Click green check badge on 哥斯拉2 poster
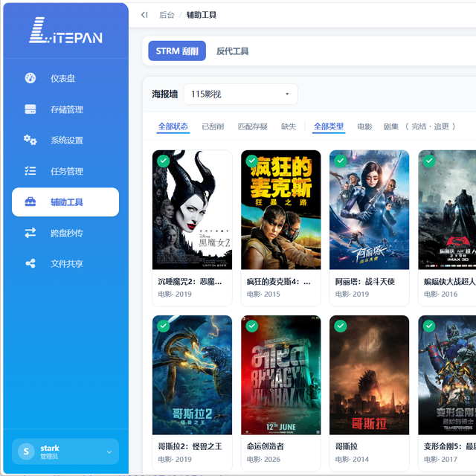The width and height of the screenshot is (476, 476). [x=164, y=326]
